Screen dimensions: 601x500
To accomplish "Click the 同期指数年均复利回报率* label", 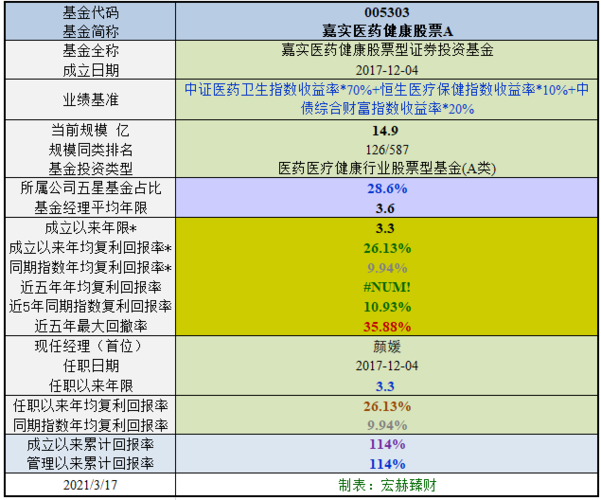I will click(x=90, y=267).
